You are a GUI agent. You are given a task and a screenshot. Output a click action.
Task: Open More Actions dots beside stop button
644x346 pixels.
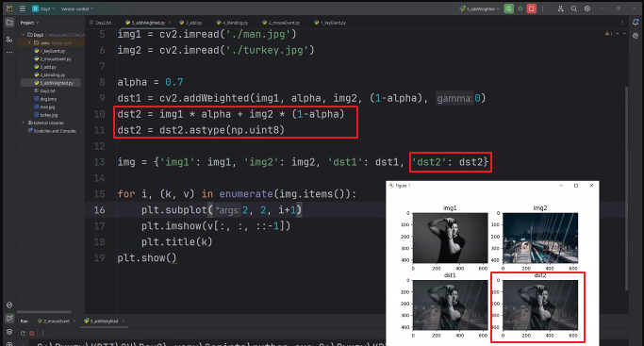pos(542,8)
